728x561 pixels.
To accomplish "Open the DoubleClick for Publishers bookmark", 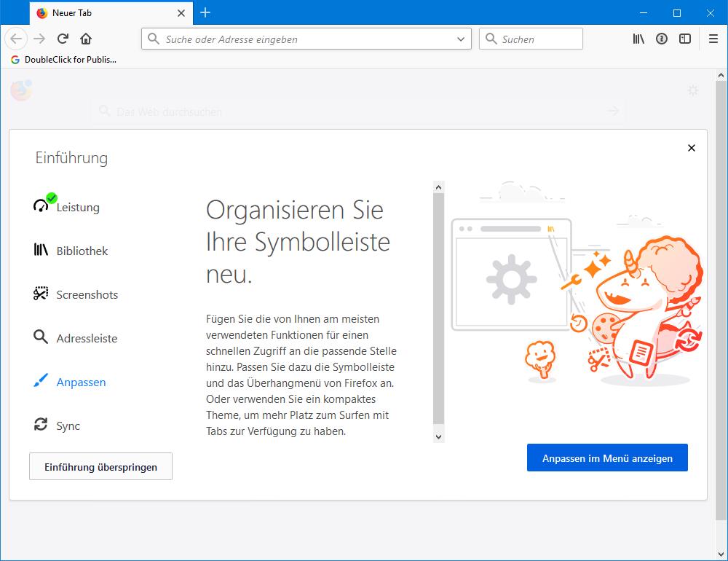I will click(64, 60).
